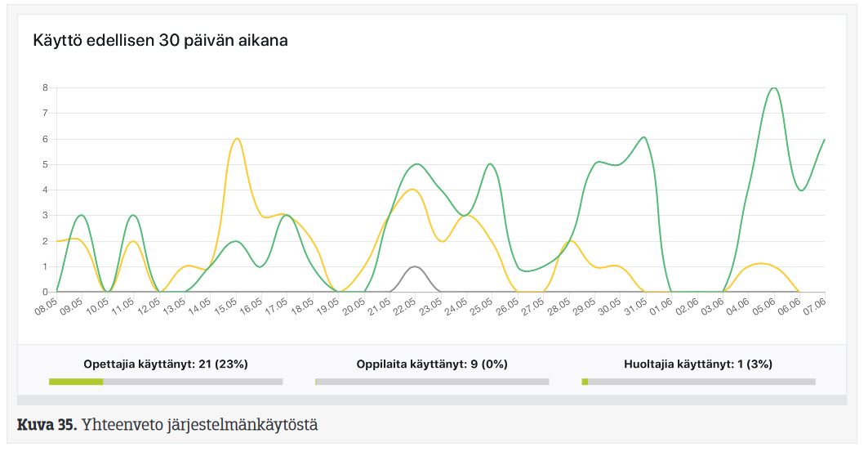Click the 08.05 date label on x-axis

point(47,309)
